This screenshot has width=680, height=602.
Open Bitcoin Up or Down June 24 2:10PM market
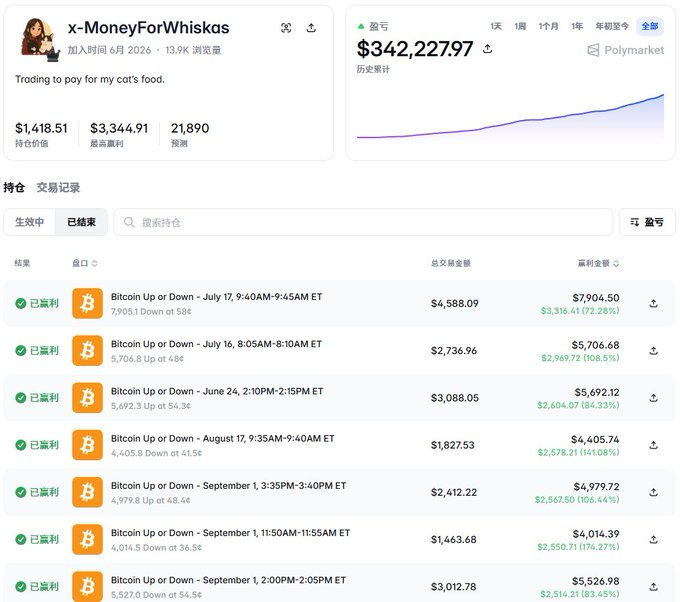coord(217,392)
